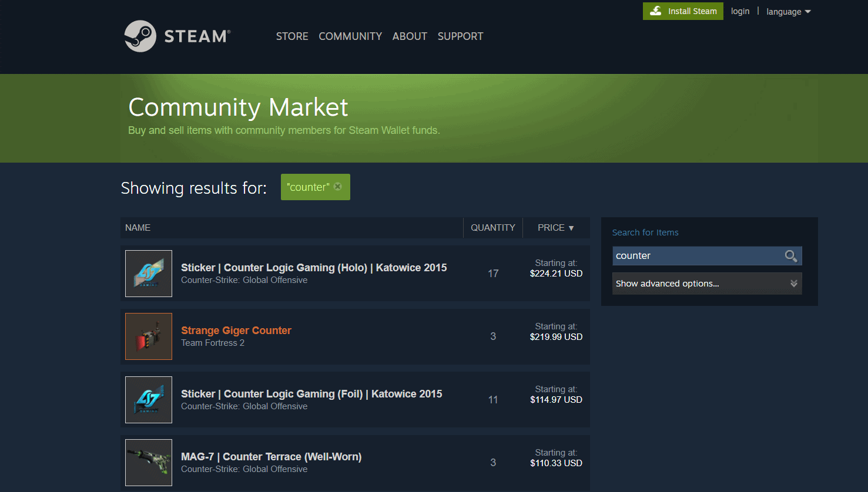Open MAG-7 Counter Terrace (Well-Worn) listing
The width and height of the screenshot is (868, 492).
click(271, 457)
